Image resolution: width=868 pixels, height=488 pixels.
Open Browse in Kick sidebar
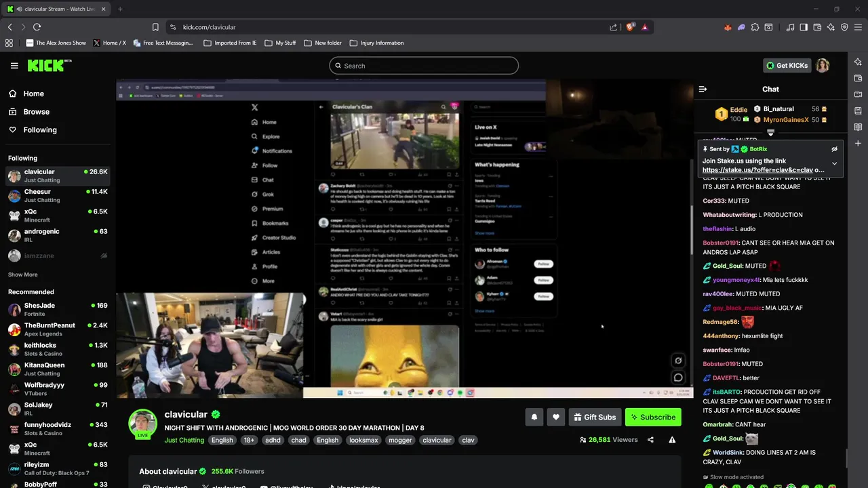click(x=36, y=112)
